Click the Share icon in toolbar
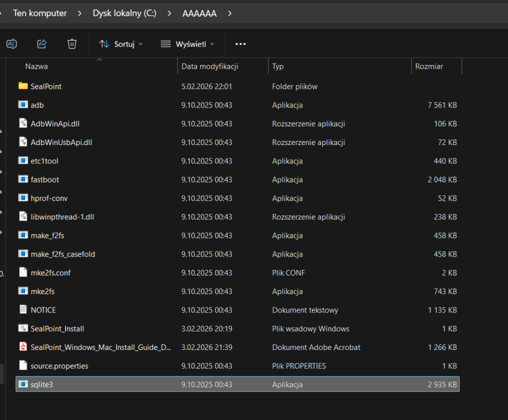This screenshot has height=420, width=508. (41, 44)
